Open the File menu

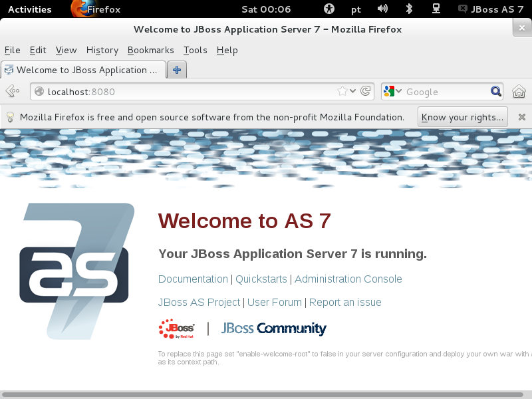click(12, 51)
